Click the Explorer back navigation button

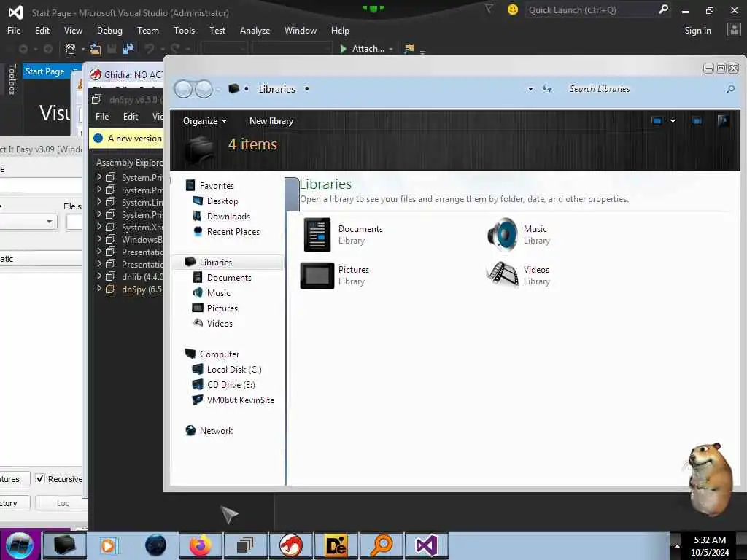183,89
